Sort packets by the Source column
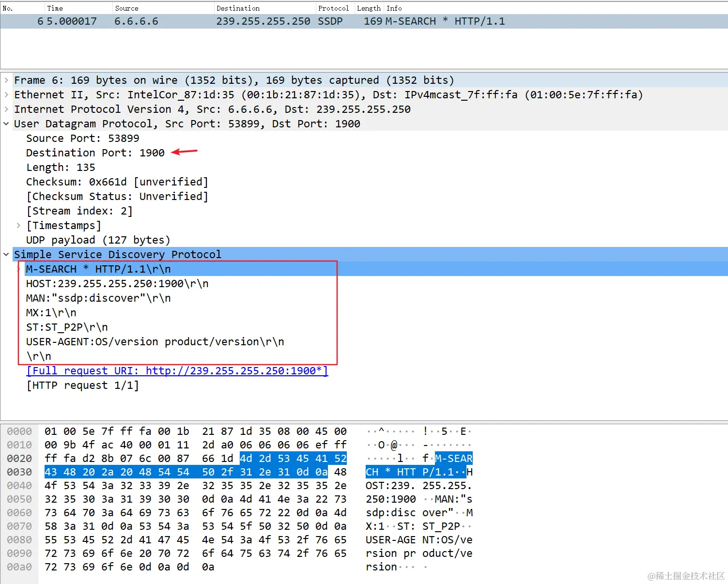This screenshot has height=584, width=728. [163, 8]
